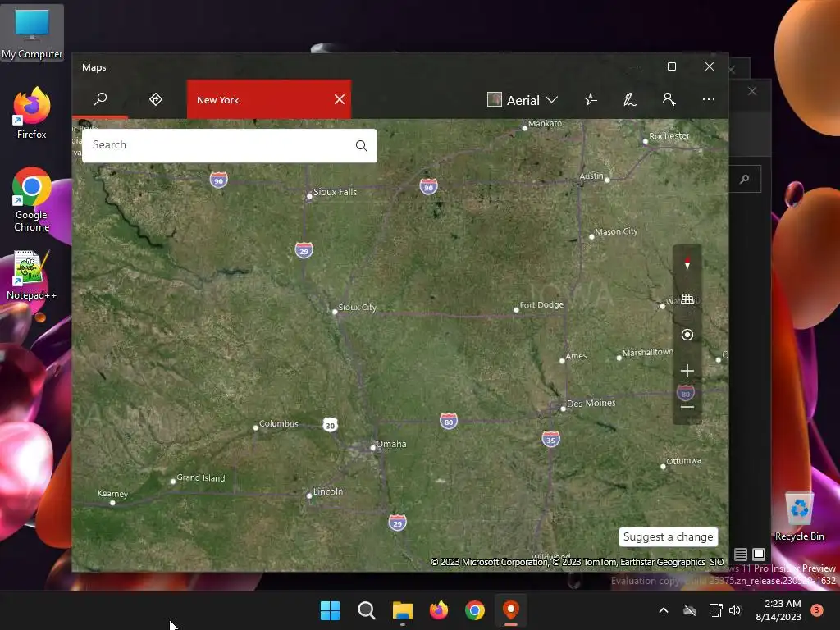The image size is (840, 630).
Task: Close the New York tab
Action: coord(339,99)
